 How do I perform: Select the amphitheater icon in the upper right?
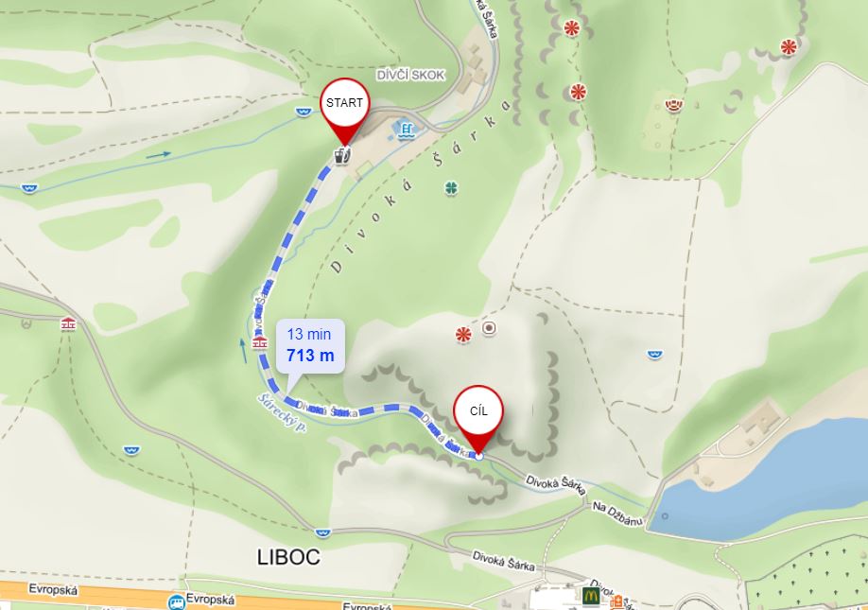tap(674, 105)
